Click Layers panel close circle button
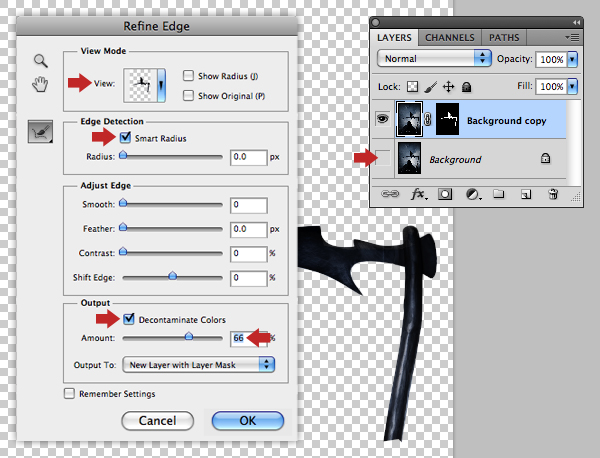600x458 pixels. (376, 23)
